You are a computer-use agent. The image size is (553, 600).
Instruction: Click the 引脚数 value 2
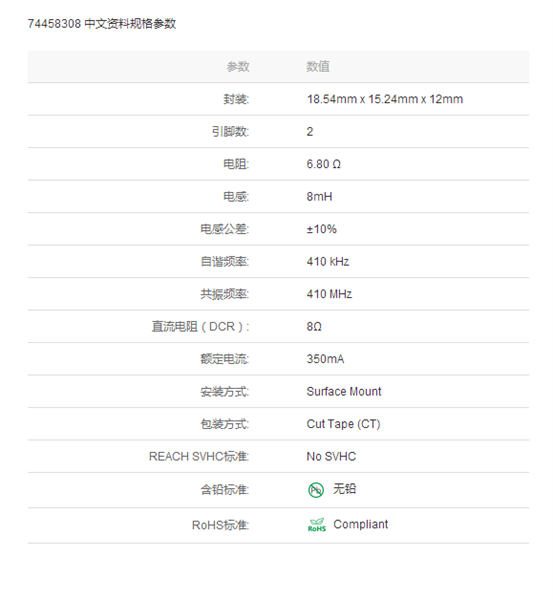310,132
